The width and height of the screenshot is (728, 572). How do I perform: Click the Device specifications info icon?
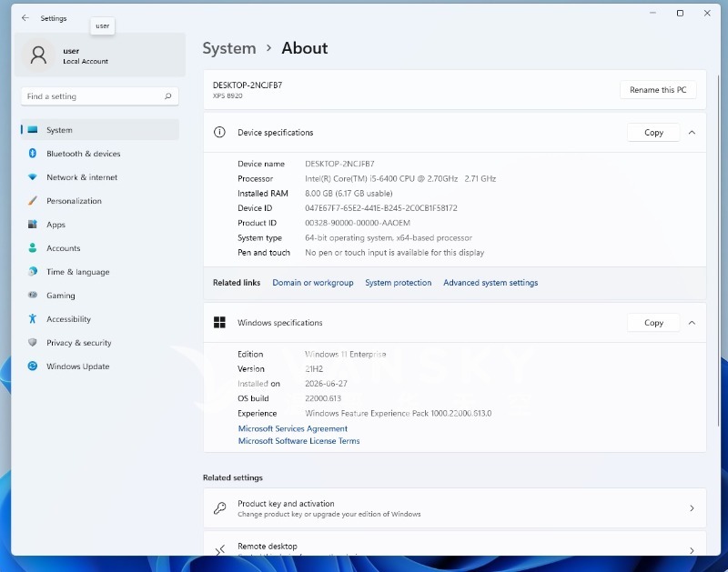[219, 132]
